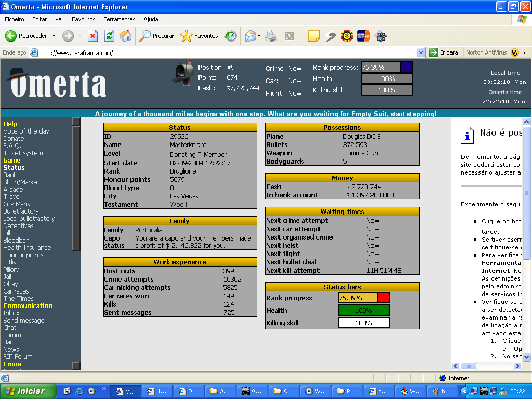The height and width of the screenshot is (399, 532).
Task: Open the Ficheiro menu
Action: pyautogui.click(x=15, y=19)
